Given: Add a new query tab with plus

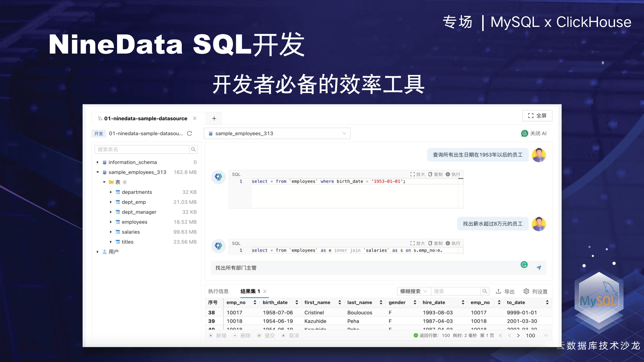Looking at the screenshot, I should [214, 119].
